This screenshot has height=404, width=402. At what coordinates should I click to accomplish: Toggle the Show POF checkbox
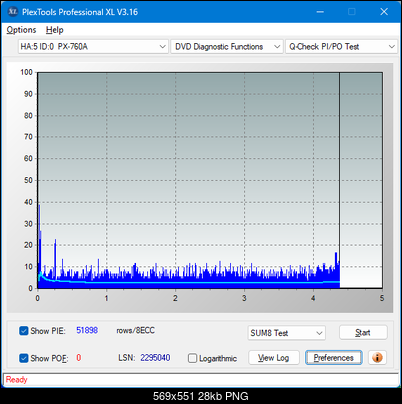24,358
